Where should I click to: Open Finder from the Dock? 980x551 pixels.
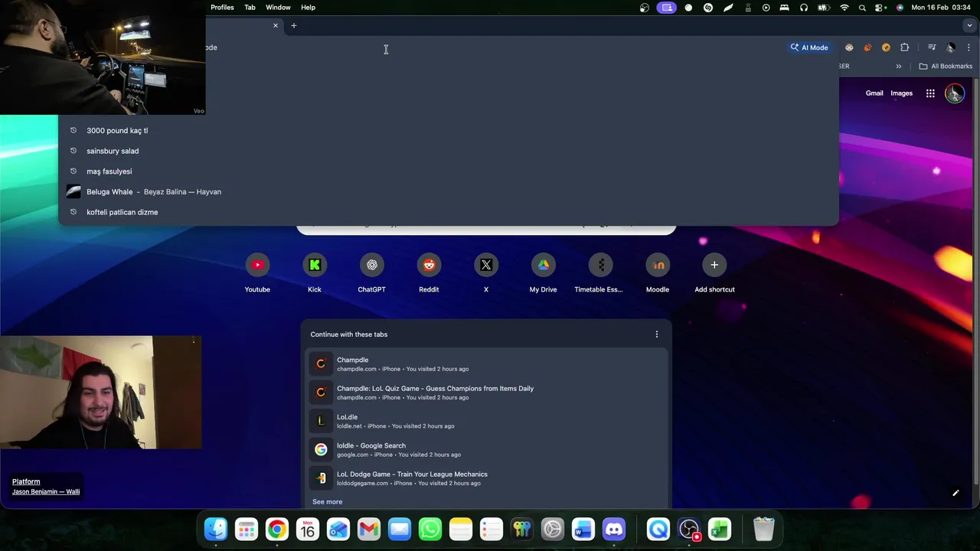tap(216, 529)
